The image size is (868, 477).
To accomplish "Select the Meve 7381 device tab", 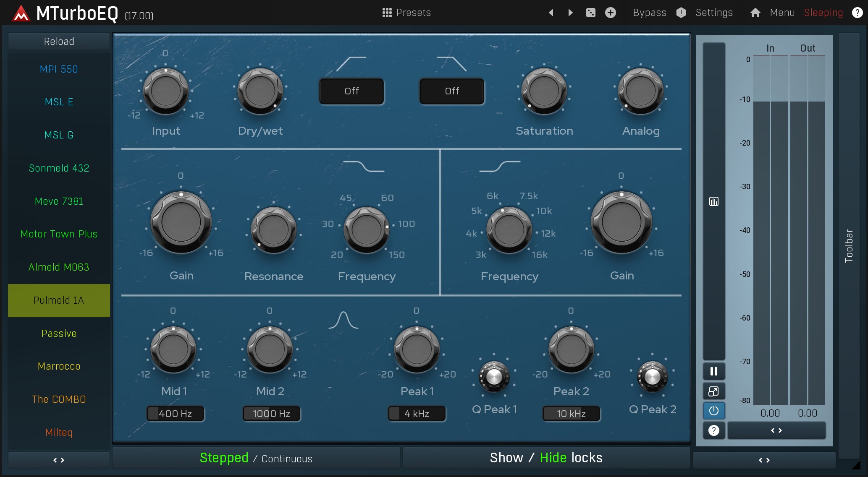I will point(59,201).
